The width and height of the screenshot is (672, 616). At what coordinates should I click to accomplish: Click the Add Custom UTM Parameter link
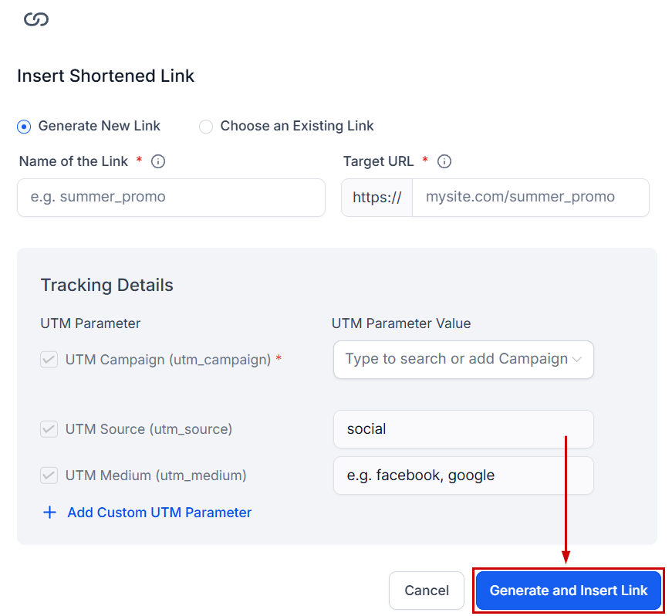point(159,513)
